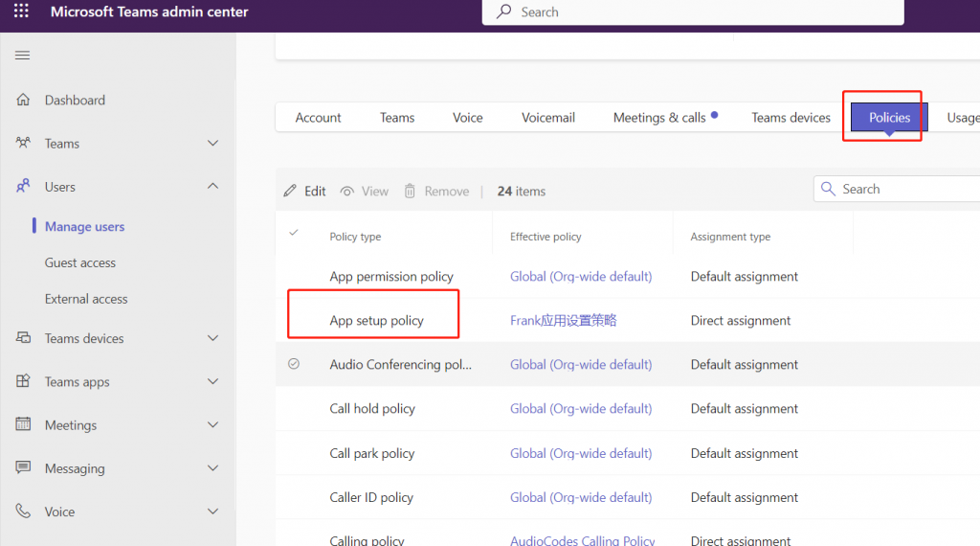Image resolution: width=980 pixels, height=546 pixels.
Task: Click the magnifier icon in top search bar
Action: (x=503, y=11)
